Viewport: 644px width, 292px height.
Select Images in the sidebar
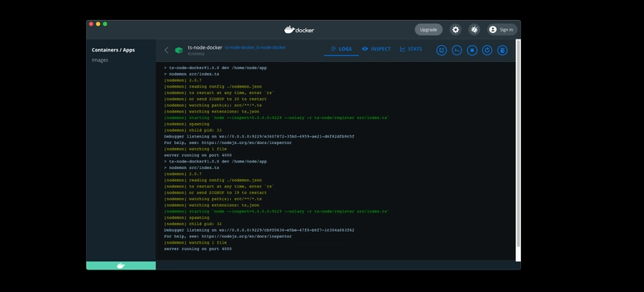click(100, 60)
